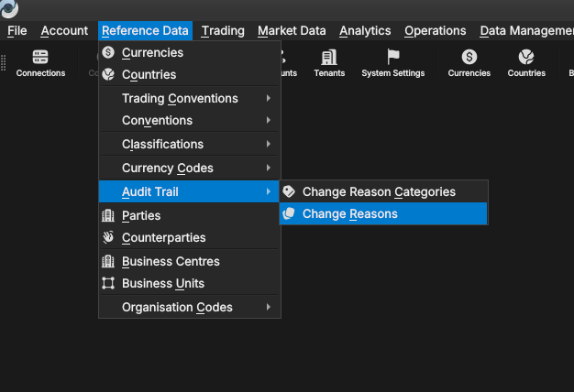Viewport: 574px width, 392px height.
Task: Click the handshake icon beside Counterparties
Action: pyautogui.click(x=108, y=237)
